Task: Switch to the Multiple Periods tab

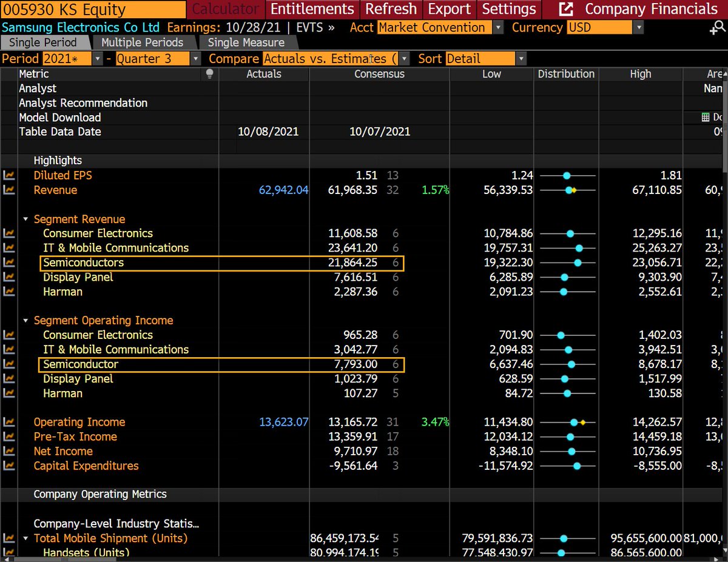Action: click(x=143, y=42)
